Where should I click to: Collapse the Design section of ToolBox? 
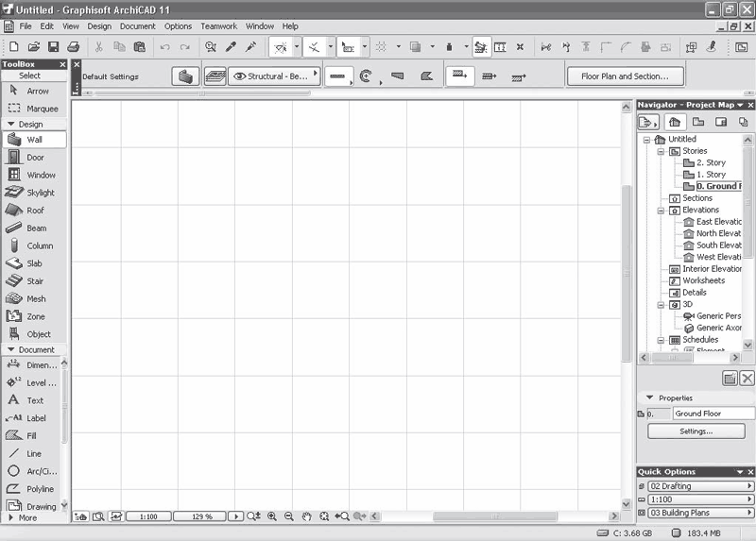pyautogui.click(x=11, y=124)
